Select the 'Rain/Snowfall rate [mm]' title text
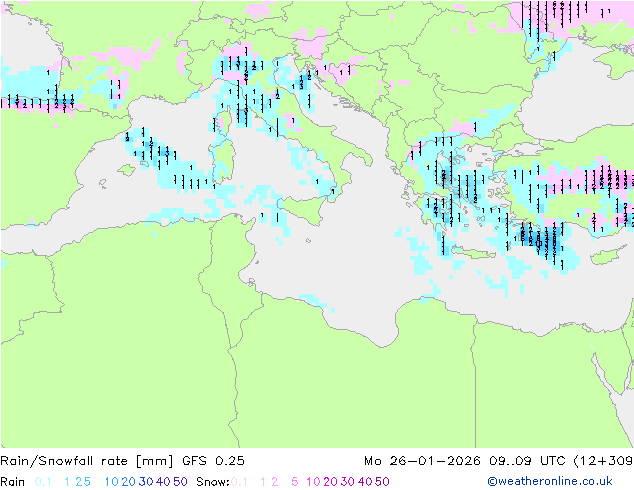This screenshot has height=490, width=634. (87, 461)
